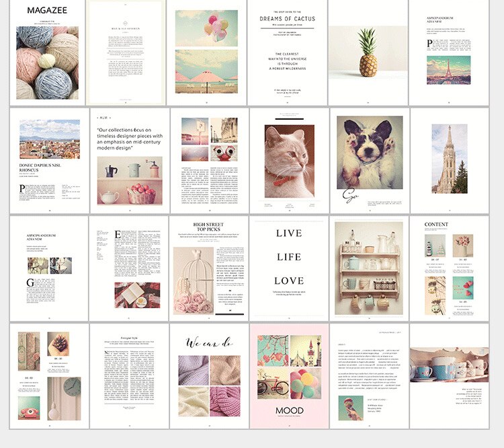Click the lilac knit fabric photo
The height and width of the screenshot is (448, 504).
point(194,370)
